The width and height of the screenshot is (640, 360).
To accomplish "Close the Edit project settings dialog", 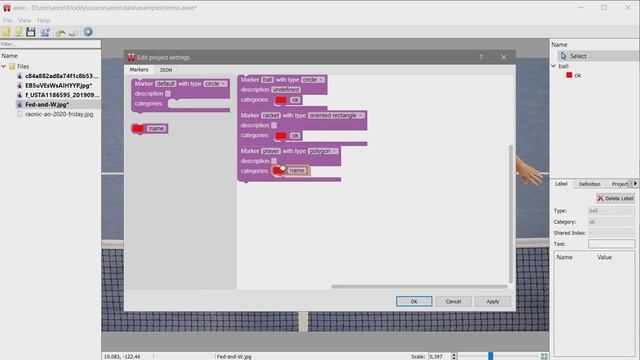I will [x=504, y=57].
